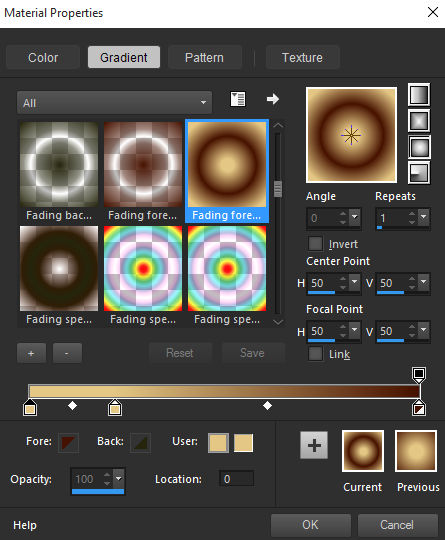Enable the Invert checkbox
445x540 pixels.
315,243
